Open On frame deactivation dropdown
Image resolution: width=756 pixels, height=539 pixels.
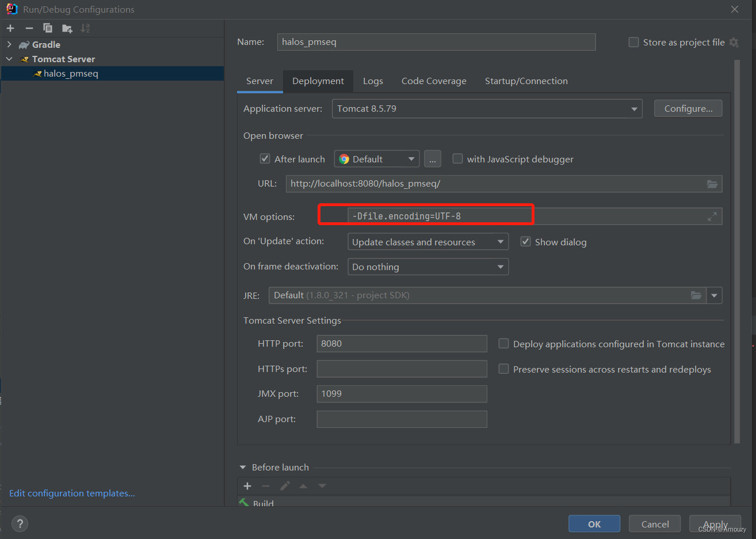point(428,267)
